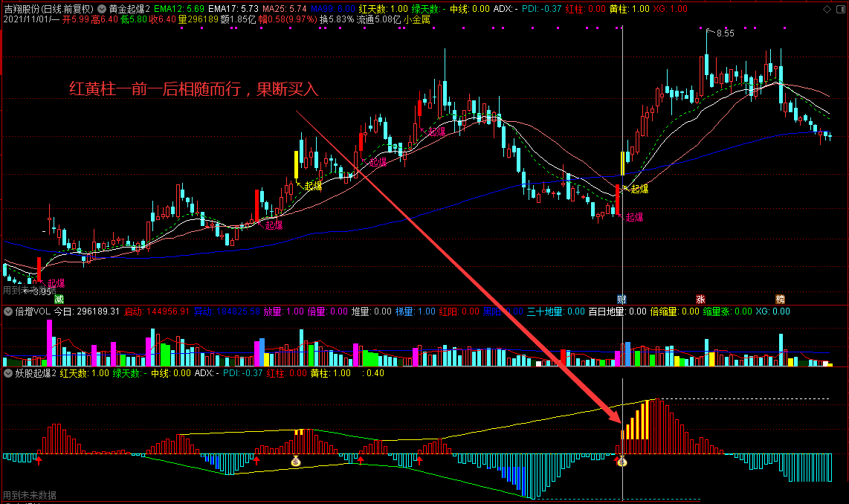Click the 妖股起爆2 indicator name

pyautogui.click(x=36, y=373)
